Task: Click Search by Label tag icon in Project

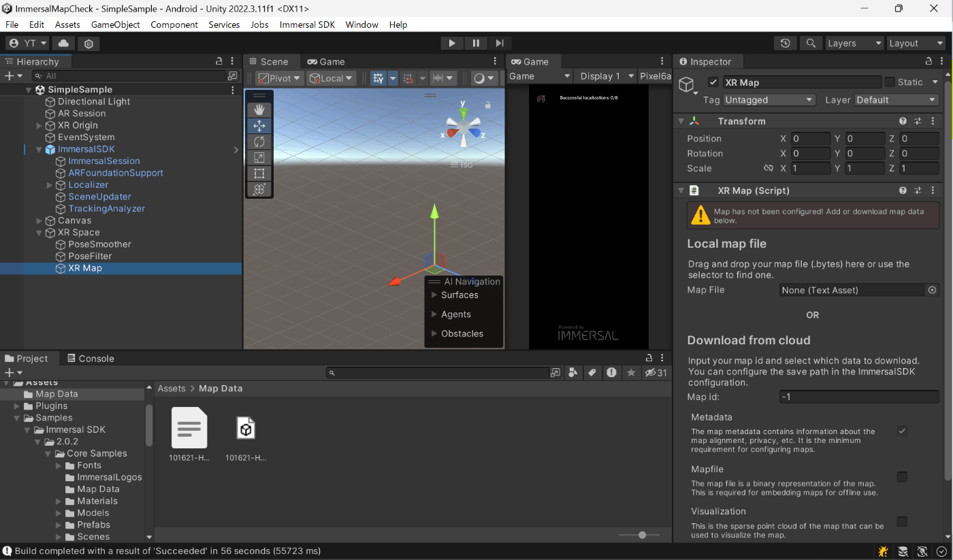Action: (x=592, y=372)
